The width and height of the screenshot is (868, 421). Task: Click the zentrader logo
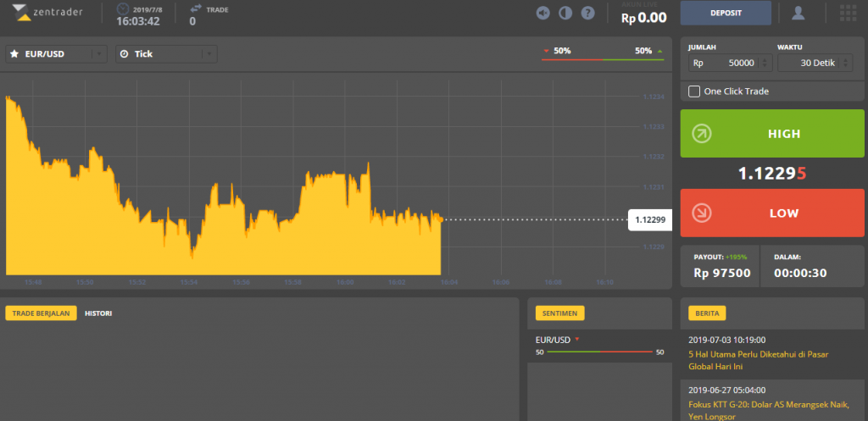tap(47, 12)
